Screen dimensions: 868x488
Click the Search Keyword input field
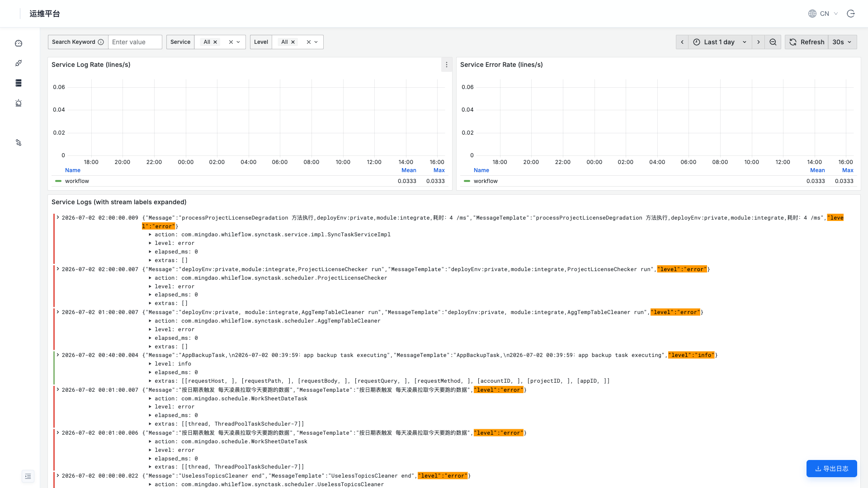pos(135,42)
